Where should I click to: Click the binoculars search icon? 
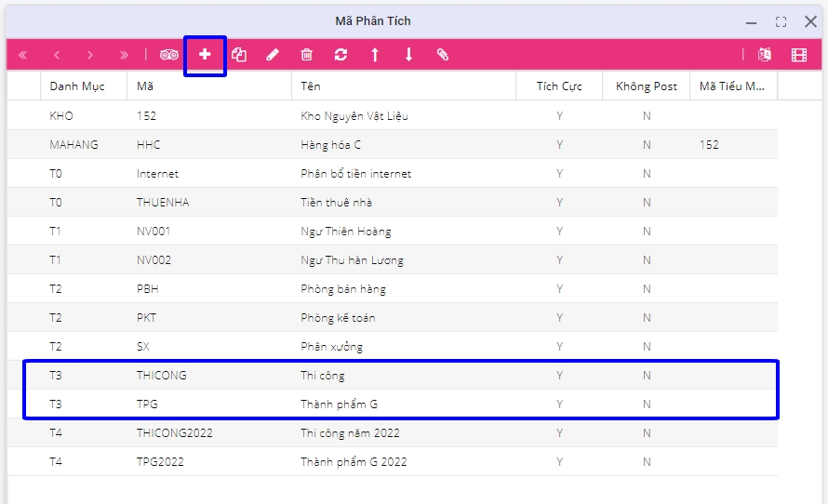coord(168,55)
